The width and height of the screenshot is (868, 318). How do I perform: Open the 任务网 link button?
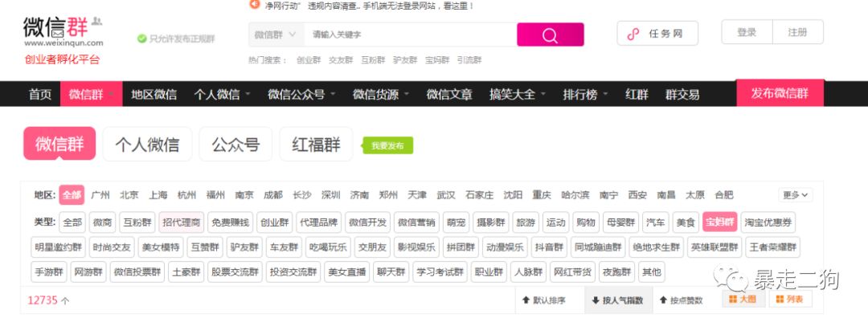[657, 34]
